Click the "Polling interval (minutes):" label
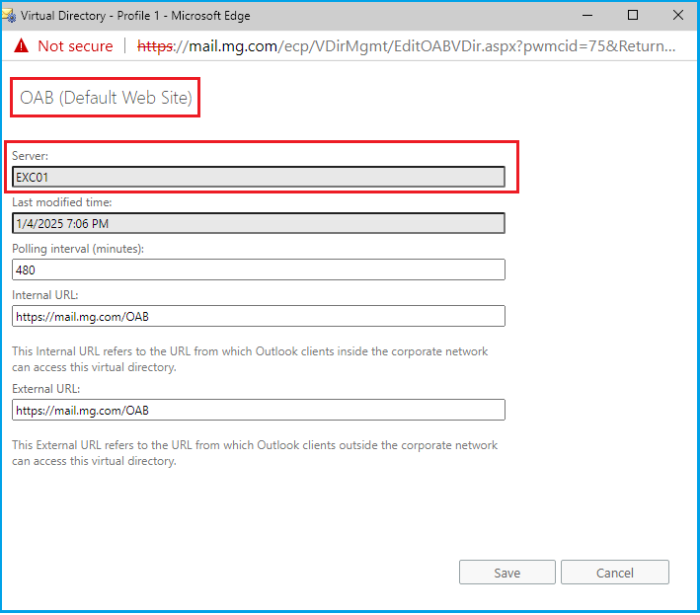 [x=78, y=248]
